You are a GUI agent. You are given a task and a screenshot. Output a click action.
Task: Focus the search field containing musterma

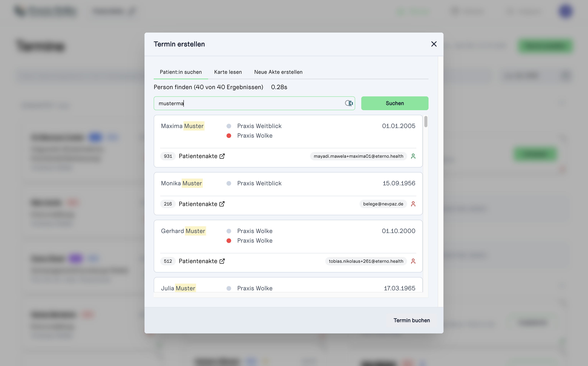coord(254,103)
